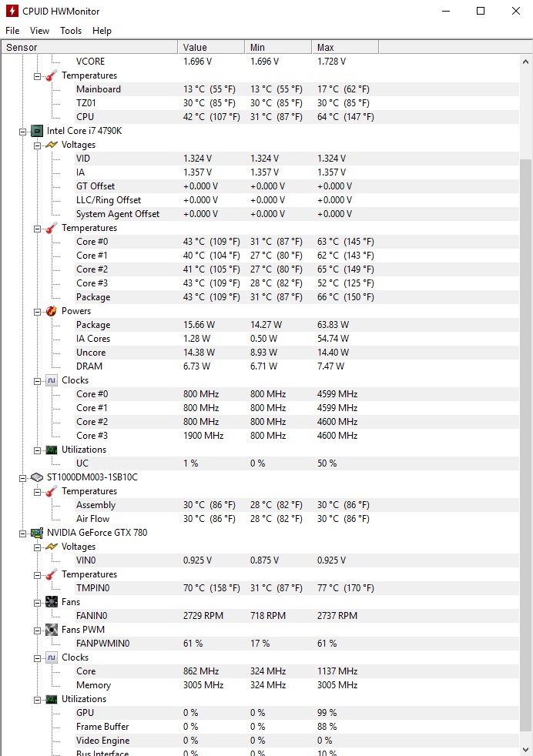
Task: Click the voltage icon under NVIDIA GeForce GTX 780
Action: pyautogui.click(x=52, y=547)
